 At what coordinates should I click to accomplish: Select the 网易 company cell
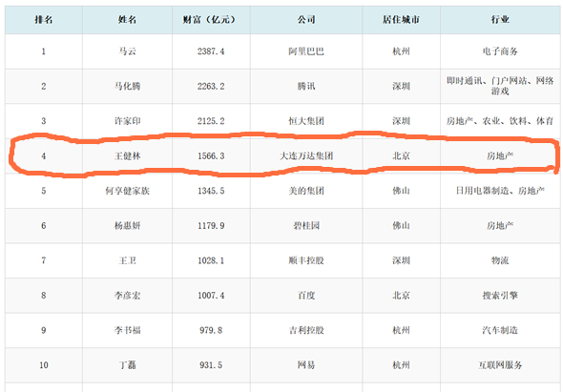click(x=306, y=365)
